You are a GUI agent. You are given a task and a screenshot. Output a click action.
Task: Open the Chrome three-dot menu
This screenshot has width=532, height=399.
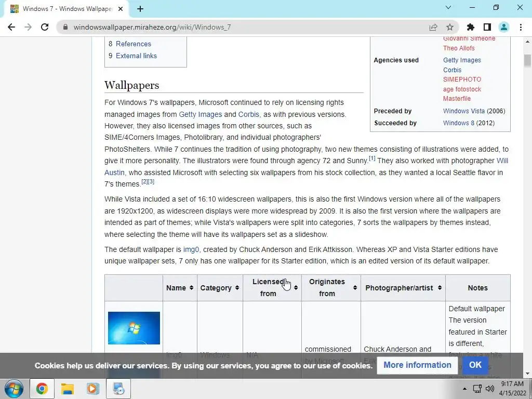(x=521, y=27)
